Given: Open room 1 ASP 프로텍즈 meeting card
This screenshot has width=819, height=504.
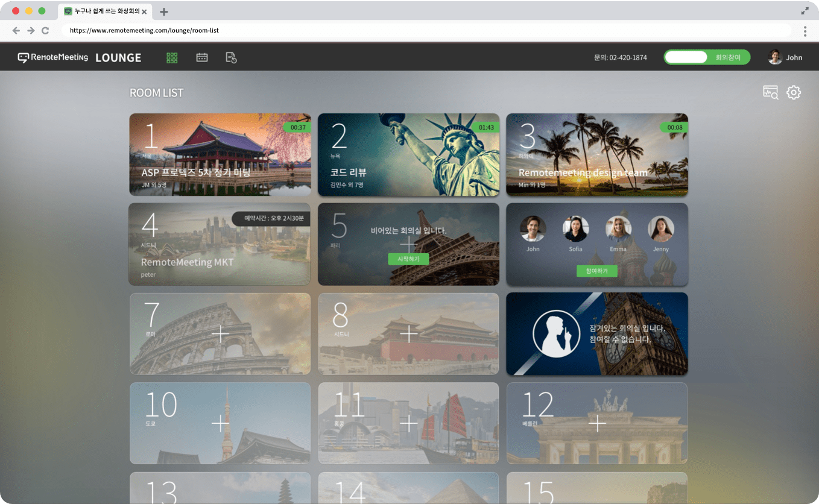Looking at the screenshot, I should click(220, 155).
